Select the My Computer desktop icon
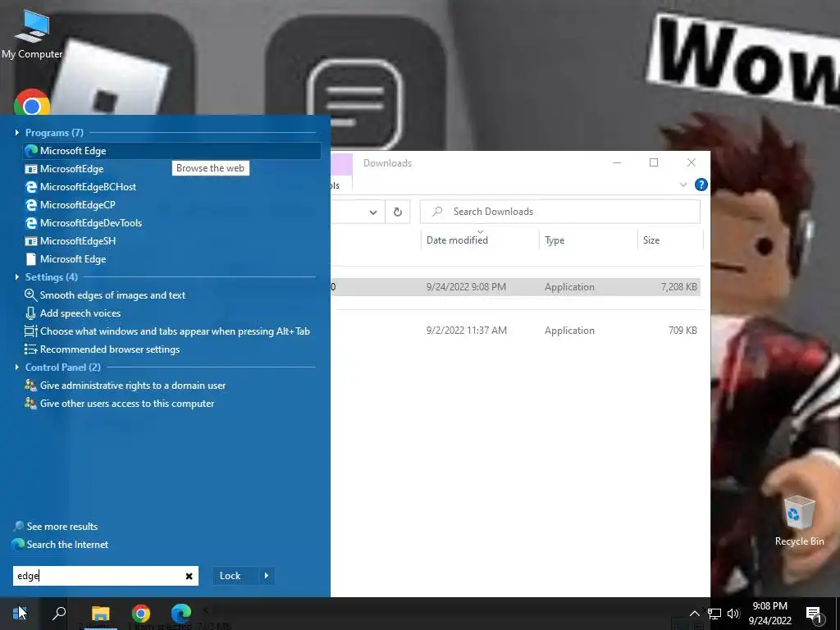The height and width of the screenshot is (630, 840). click(x=32, y=35)
